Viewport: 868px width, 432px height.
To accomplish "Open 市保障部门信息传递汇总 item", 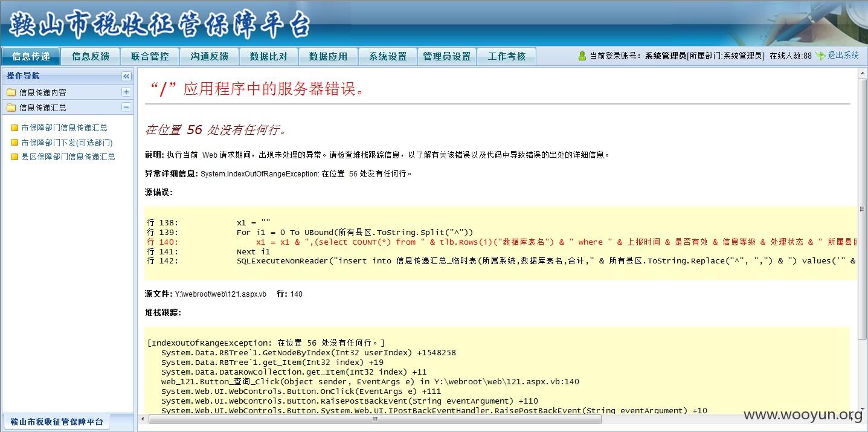I will (64, 127).
